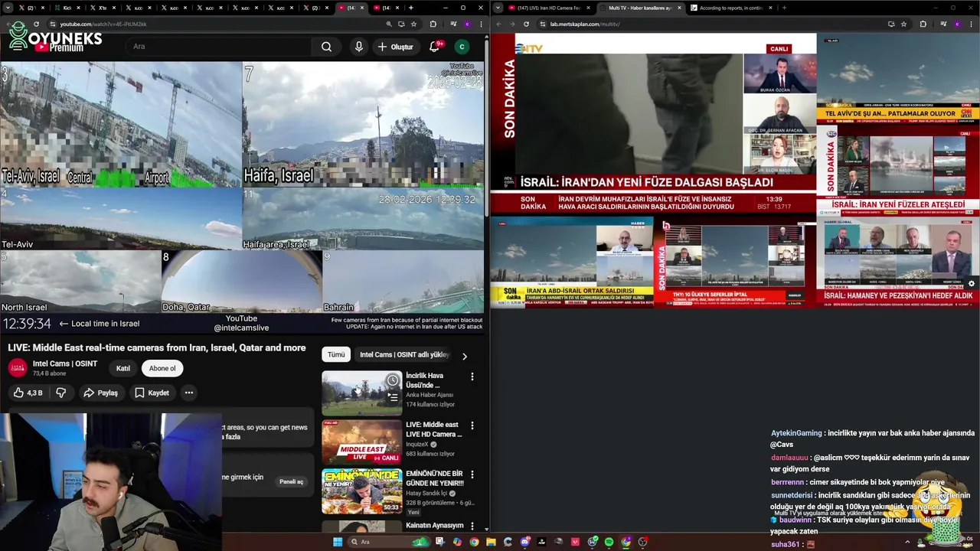Open options menu for the Kainatın Aynasıyım video

coord(472,527)
